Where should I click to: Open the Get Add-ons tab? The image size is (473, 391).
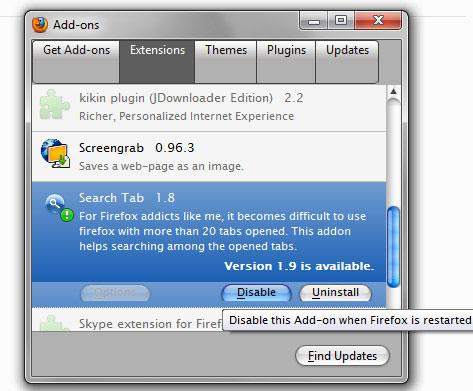(x=76, y=62)
